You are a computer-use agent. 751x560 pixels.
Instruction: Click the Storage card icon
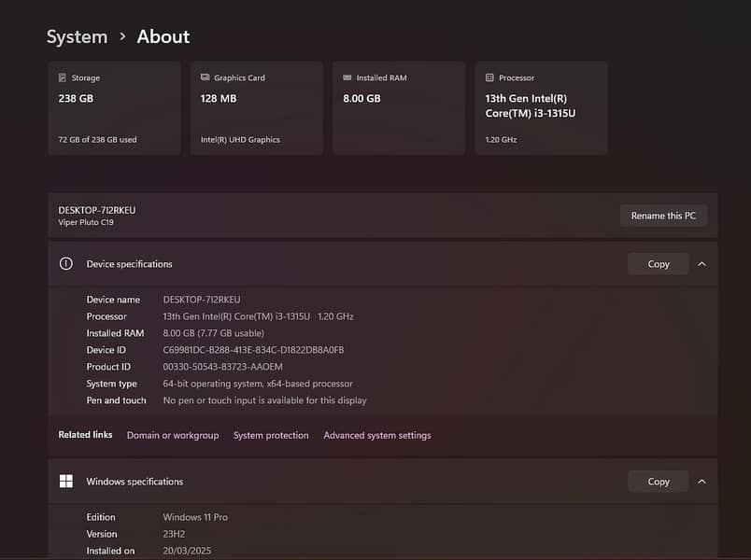(x=63, y=77)
